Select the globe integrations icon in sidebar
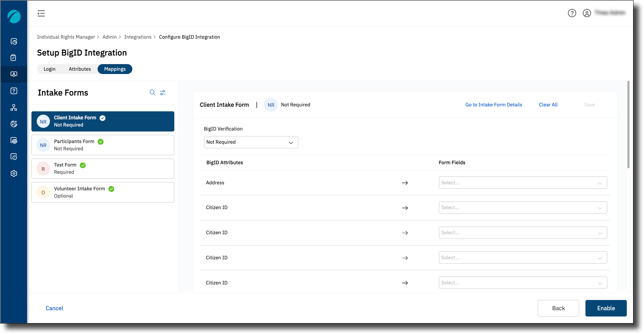 coord(14,140)
